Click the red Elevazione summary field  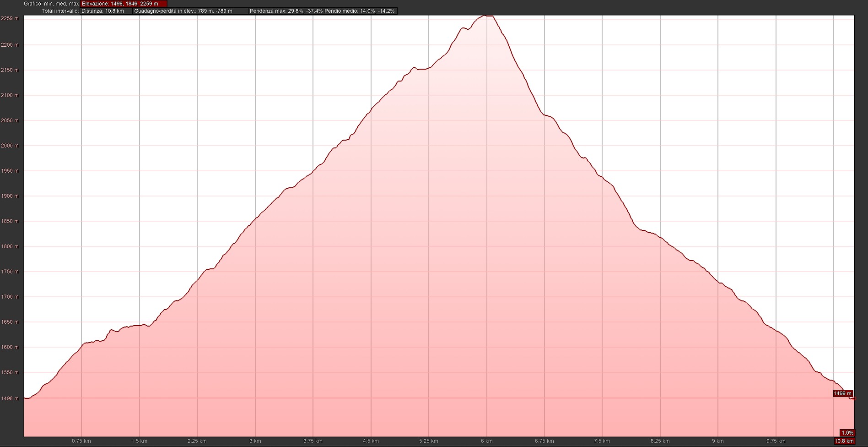point(124,4)
